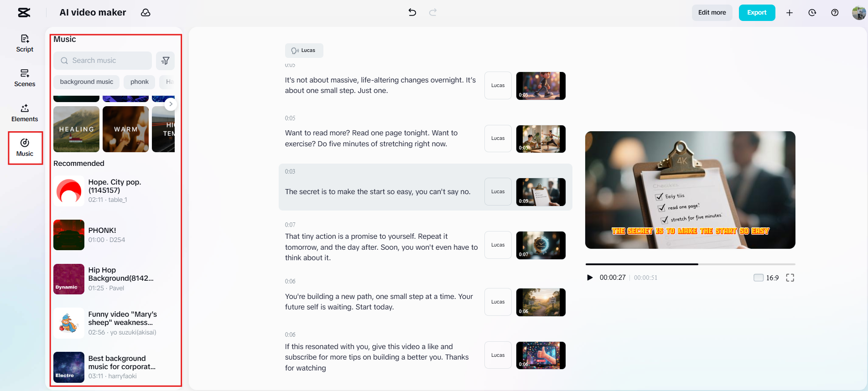
Task: Open the help question mark icon
Action: pos(835,13)
